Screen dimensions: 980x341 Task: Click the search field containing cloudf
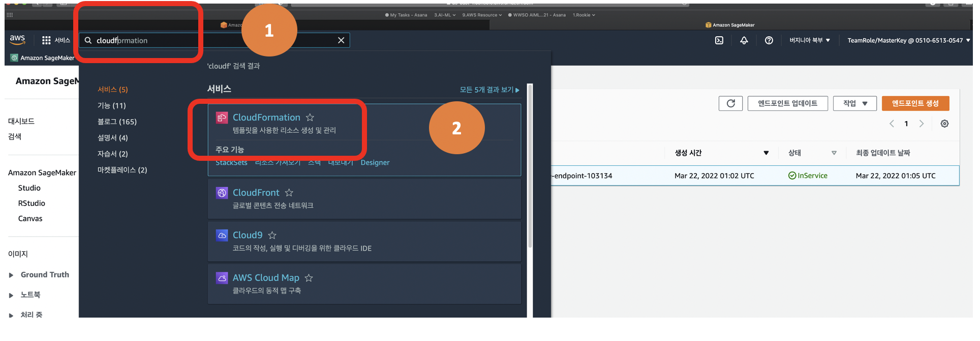click(x=213, y=40)
